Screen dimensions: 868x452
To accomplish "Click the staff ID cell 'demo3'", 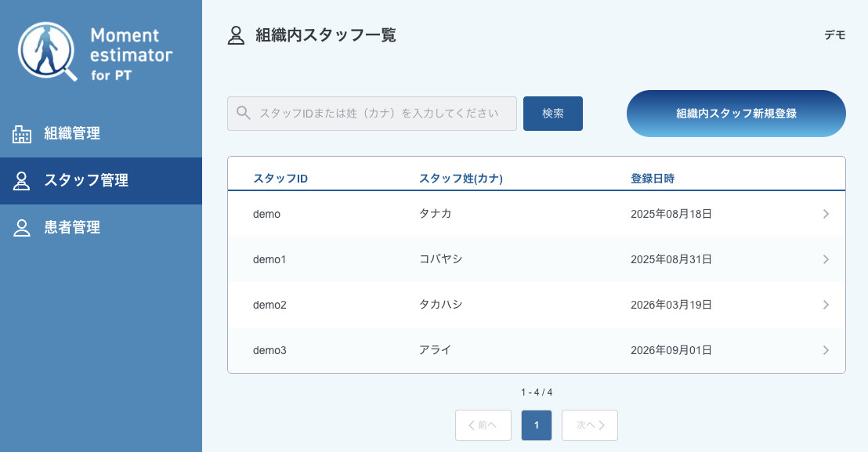I will click(269, 350).
